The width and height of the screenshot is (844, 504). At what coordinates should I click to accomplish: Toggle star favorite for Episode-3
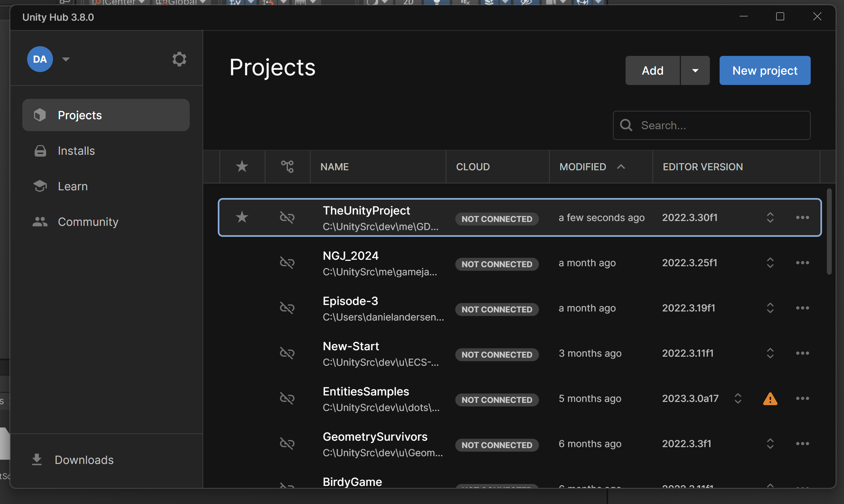click(242, 307)
